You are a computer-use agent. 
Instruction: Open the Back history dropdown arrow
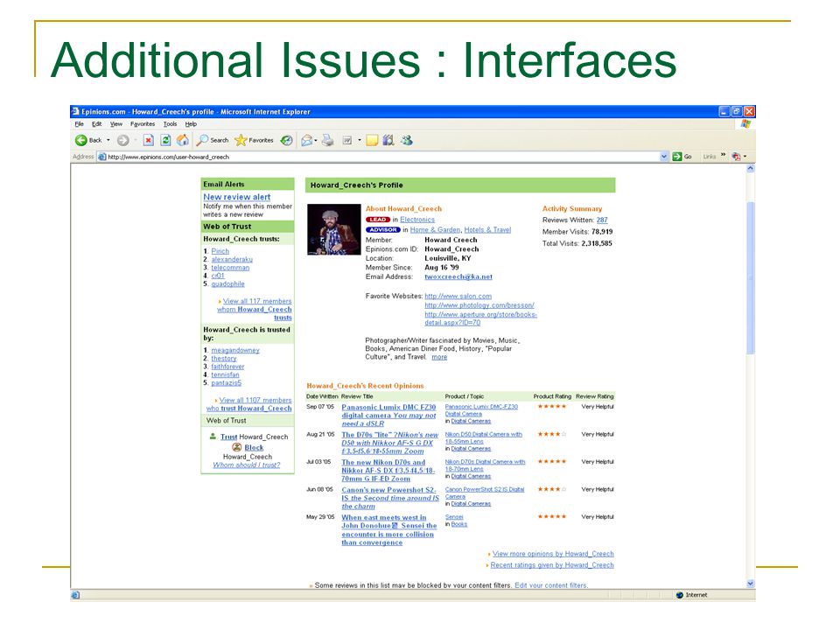pos(108,140)
